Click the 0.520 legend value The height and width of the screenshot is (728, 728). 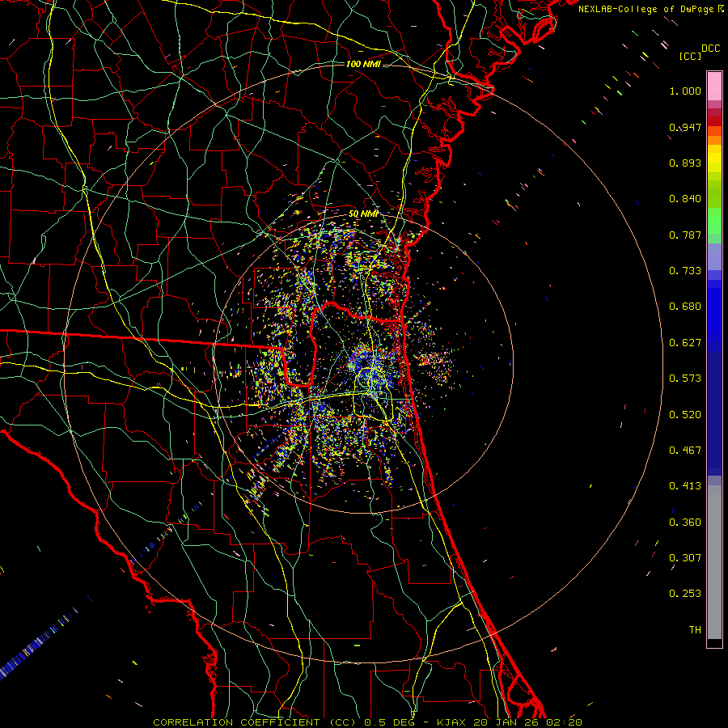click(685, 415)
